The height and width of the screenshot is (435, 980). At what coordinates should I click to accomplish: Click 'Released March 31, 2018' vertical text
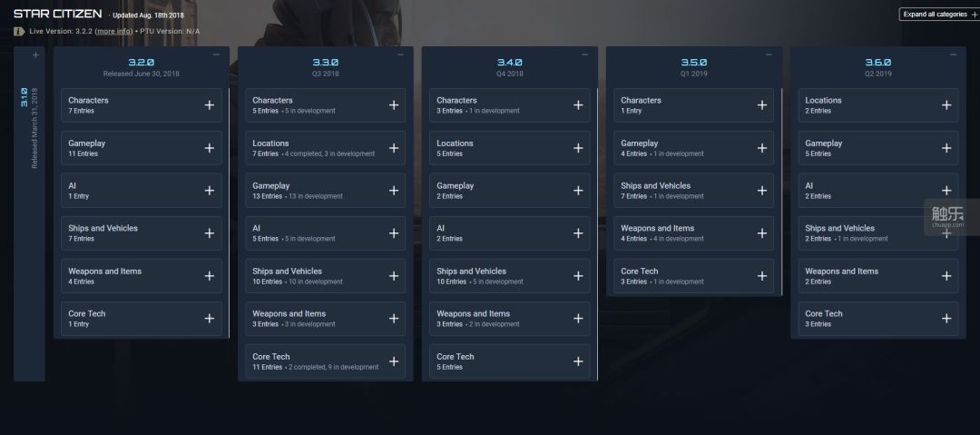[34, 128]
